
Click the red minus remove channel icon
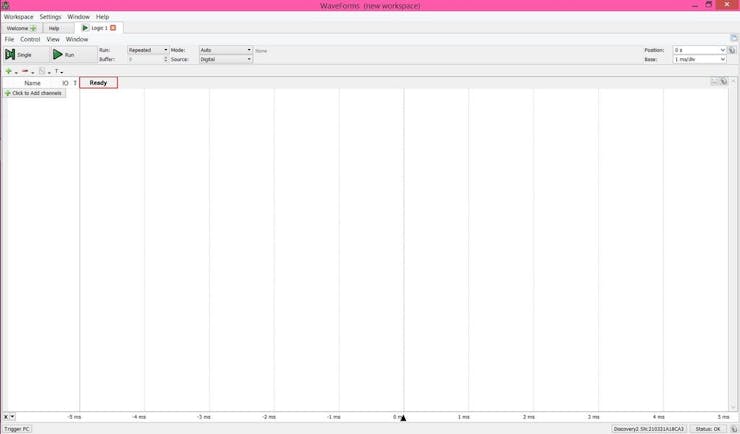tap(25, 71)
